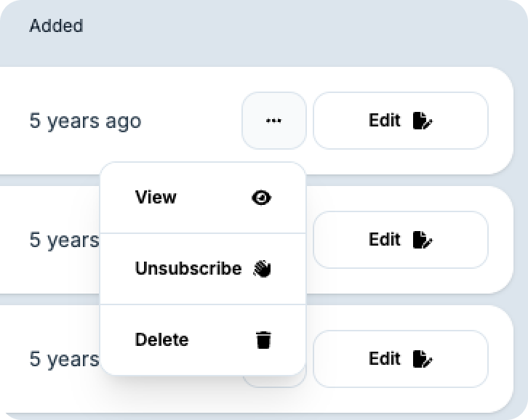
Task: Click the 'Delete' text label in the menu
Action: (161, 339)
